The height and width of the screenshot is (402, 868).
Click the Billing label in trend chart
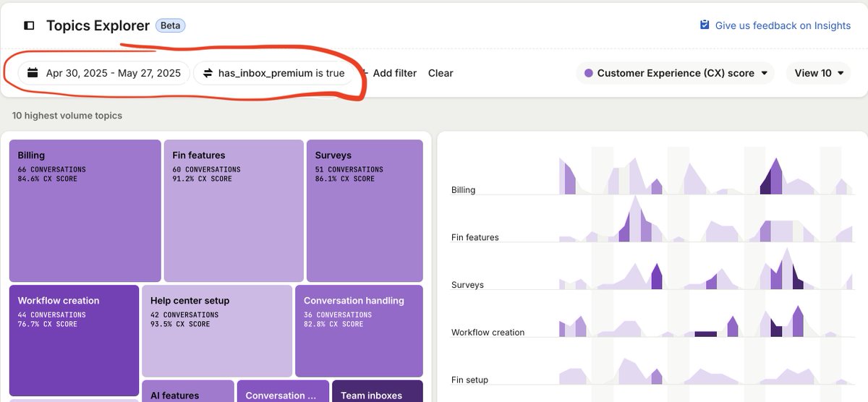[463, 190]
